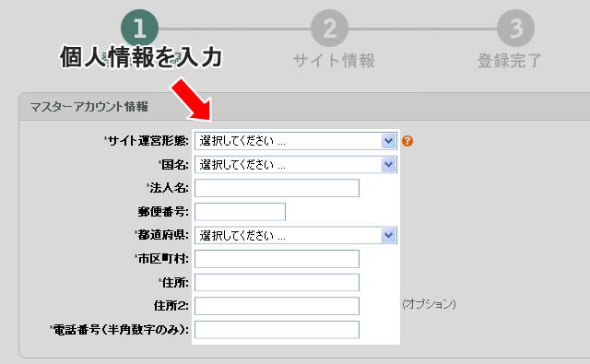Click the 法人名 input field
This screenshot has width=590, height=364.
click(x=277, y=188)
